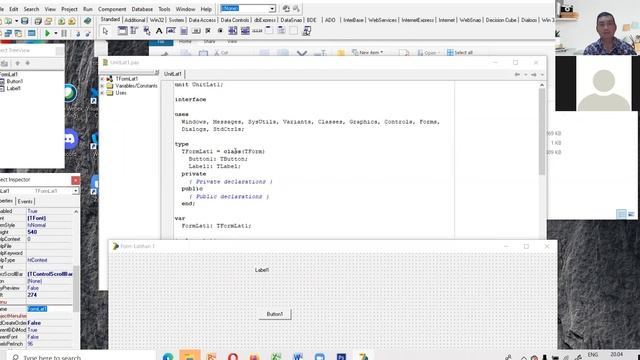640x360 pixels.
Task: Select Label1 in the Object TreeView
Action: tap(13, 88)
